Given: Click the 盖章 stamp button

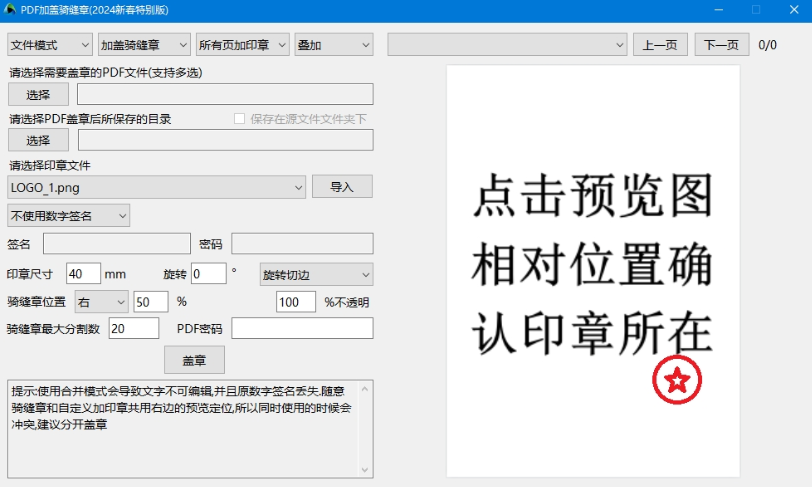Looking at the screenshot, I should tap(195, 360).
